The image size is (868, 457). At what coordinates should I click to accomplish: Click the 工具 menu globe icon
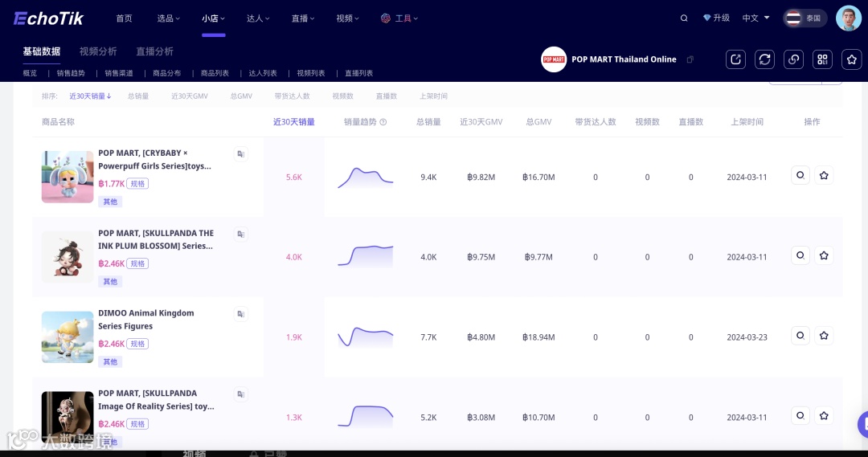[x=385, y=18]
